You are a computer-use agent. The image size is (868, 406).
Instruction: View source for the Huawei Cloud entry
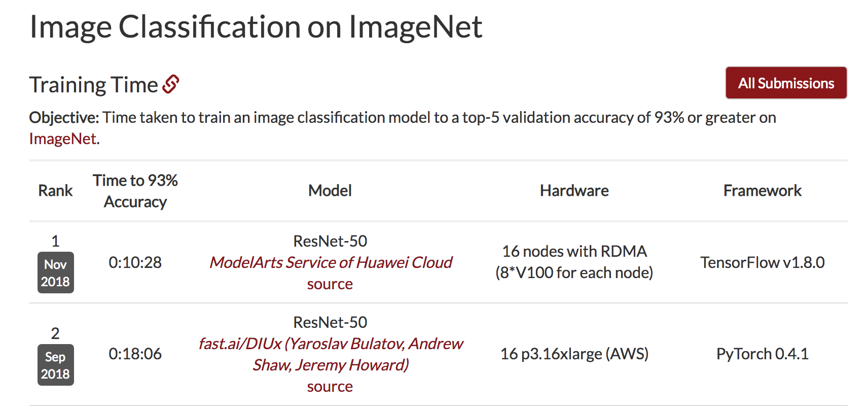330,284
